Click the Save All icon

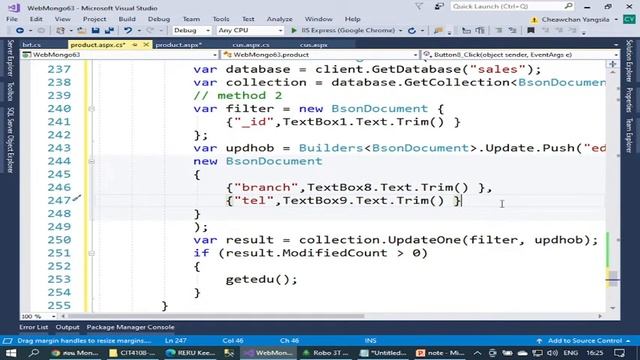tap(109, 31)
